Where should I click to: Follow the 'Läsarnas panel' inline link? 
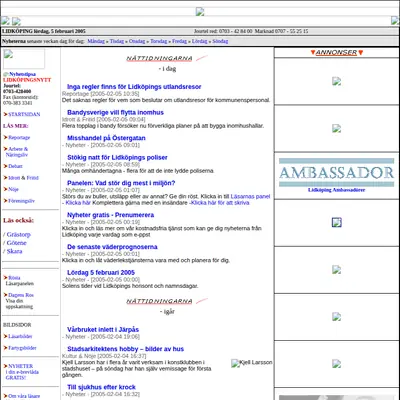coord(250,196)
